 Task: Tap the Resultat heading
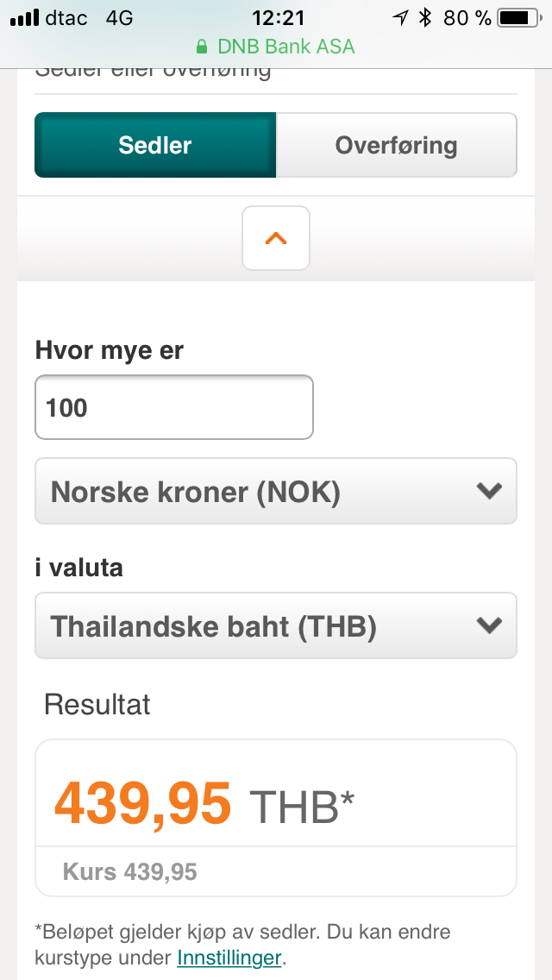[97, 705]
